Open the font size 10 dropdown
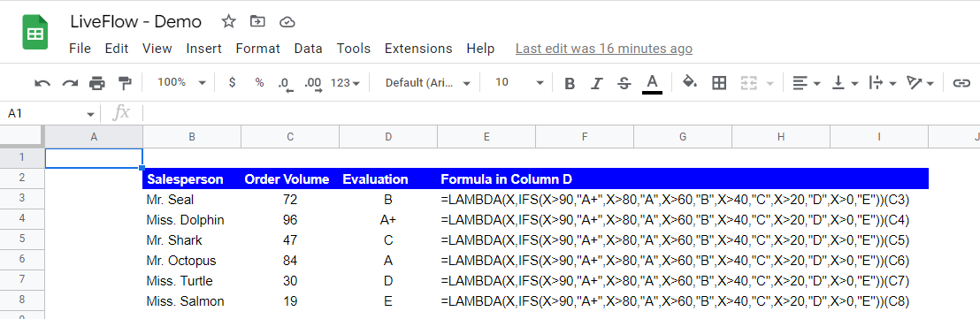 [519, 82]
